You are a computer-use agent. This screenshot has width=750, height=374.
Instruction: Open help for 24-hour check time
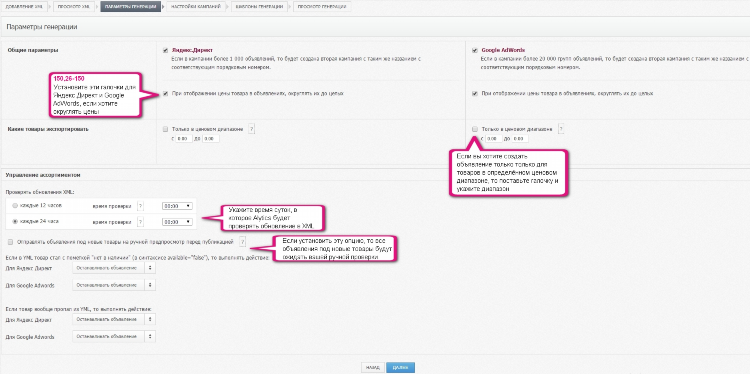click(x=140, y=222)
